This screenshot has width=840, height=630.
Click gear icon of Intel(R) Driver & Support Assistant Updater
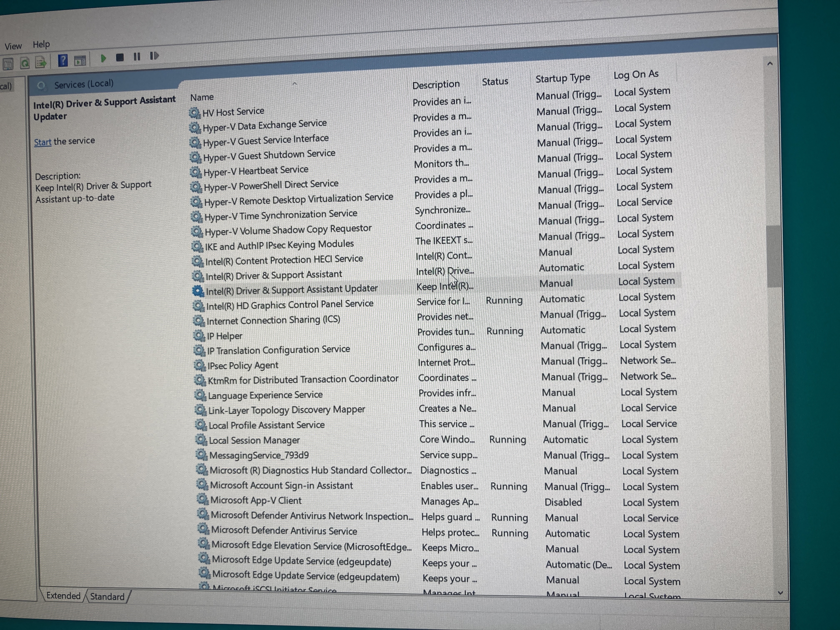[x=198, y=291]
